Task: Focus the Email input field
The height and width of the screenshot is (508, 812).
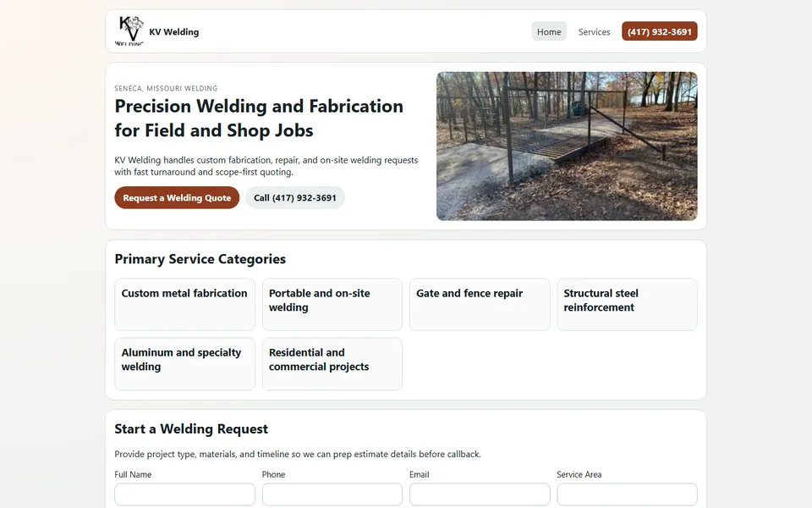Action: (480, 494)
